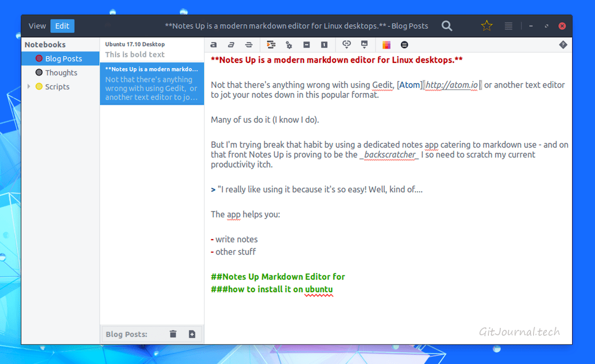The width and height of the screenshot is (595, 364).
Task: Open the hamburger menu in the header bar
Action: click(509, 26)
